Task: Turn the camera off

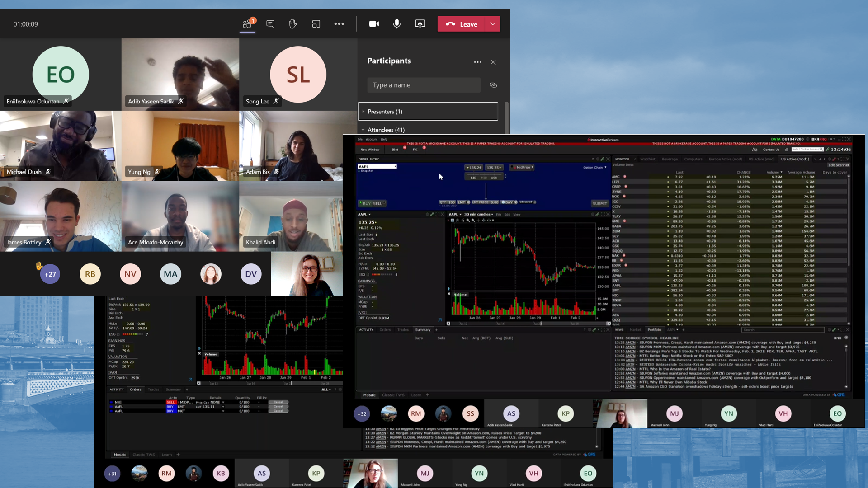Action: tap(374, 24)
